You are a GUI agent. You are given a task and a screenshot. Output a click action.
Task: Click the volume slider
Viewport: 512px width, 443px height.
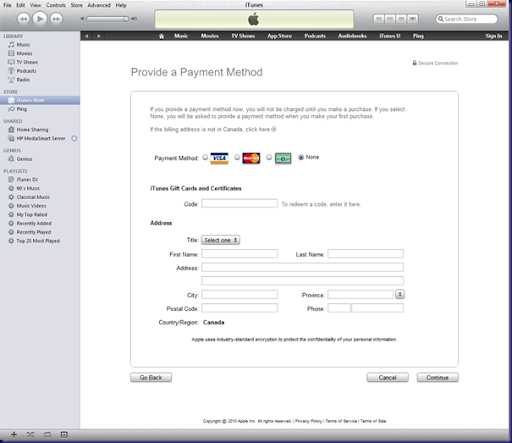108,19
